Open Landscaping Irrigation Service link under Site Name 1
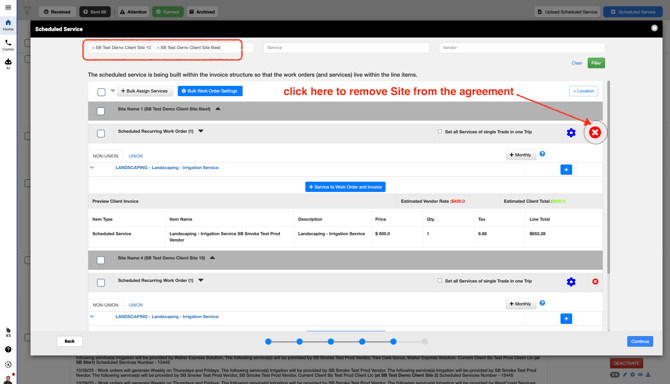Image resolution: width=670 pixels, height=384 pixels. point(167,167)
